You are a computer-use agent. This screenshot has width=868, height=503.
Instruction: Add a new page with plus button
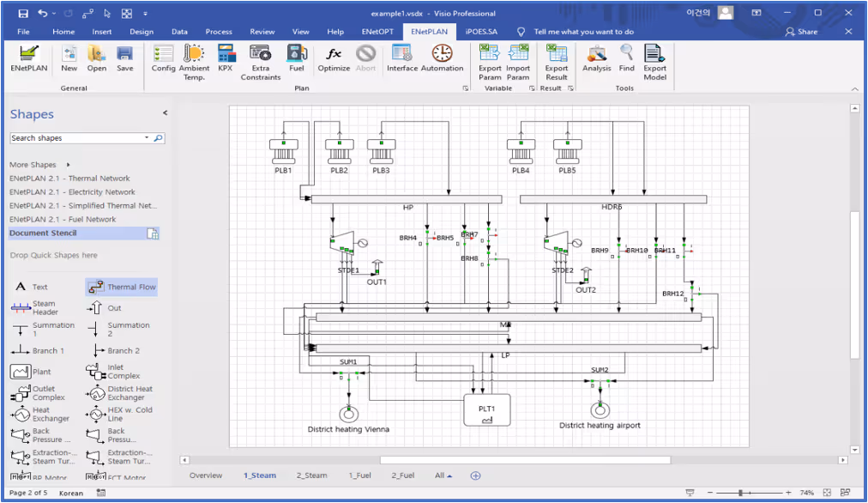coord(475,476)
